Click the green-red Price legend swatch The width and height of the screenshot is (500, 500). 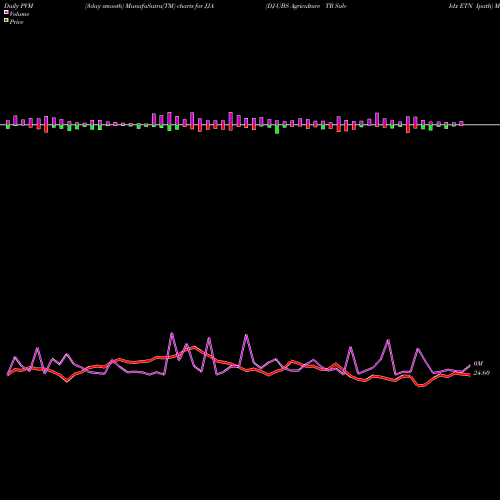coord(6,21)
